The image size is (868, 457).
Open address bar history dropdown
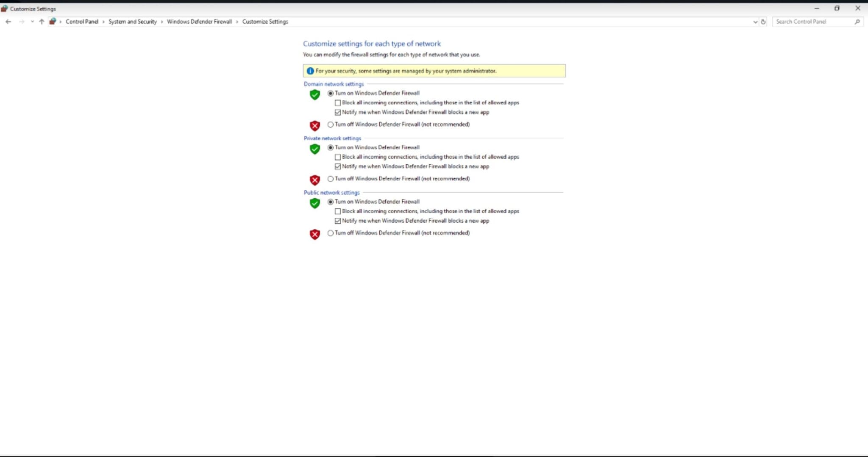[x=755, y=22]
